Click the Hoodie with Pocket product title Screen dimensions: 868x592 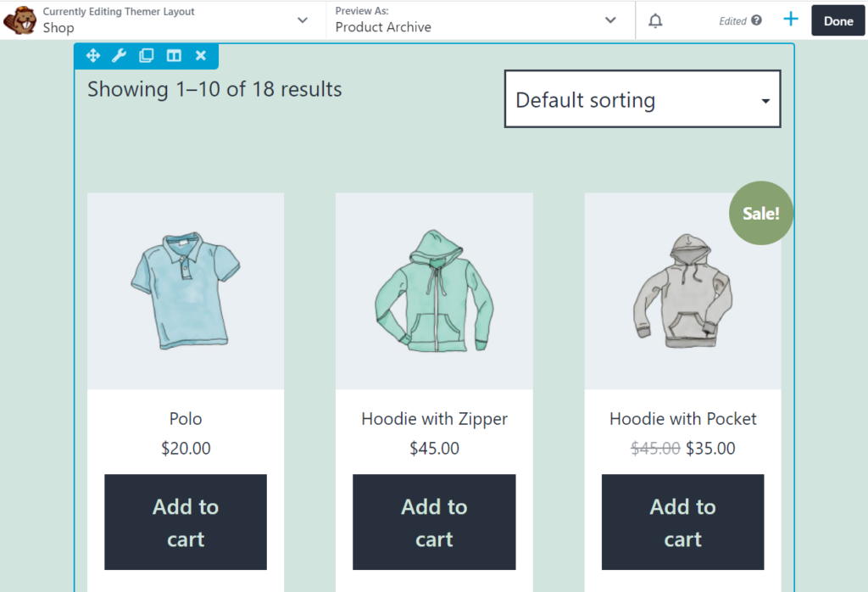point(682,418)
